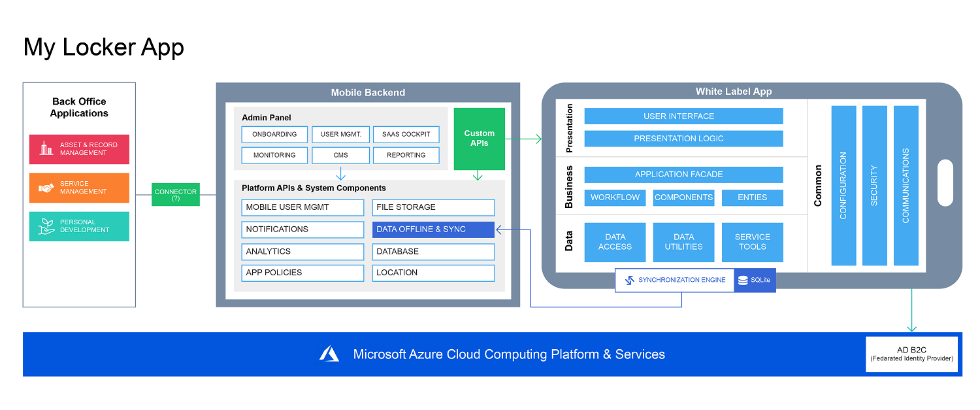The width and height of the screenshot is (980, 410).
Task: Click the Data Access block
Action: (615, 242)
